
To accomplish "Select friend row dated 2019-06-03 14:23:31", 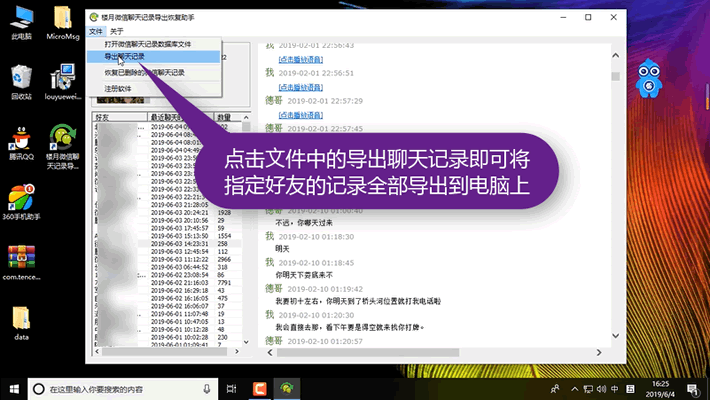I will [x=168, y=244].
